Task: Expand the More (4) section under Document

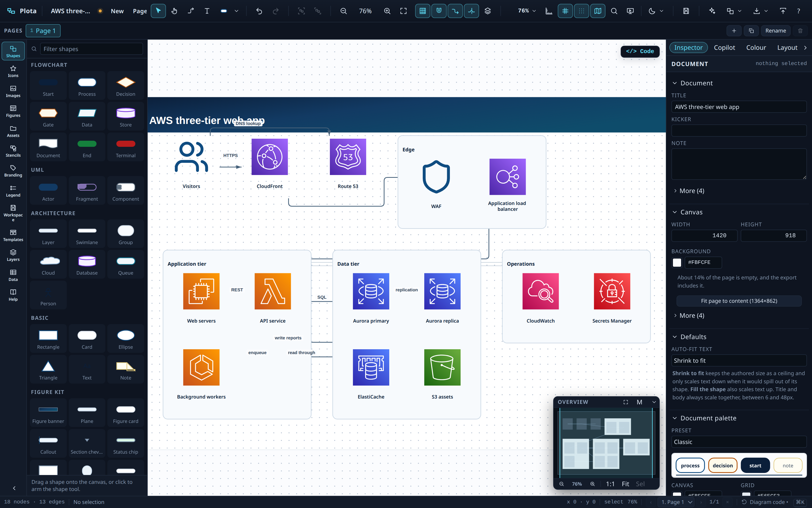Action: pos(689,191)
